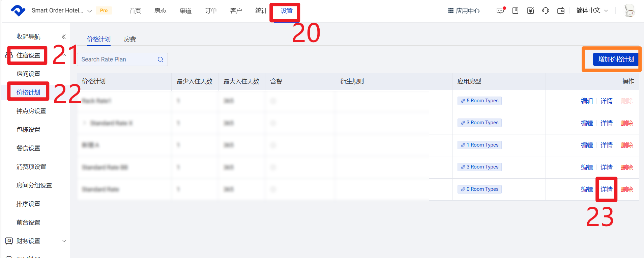The height and width of the screenshot is (258, 644).
Task: Switch to the 房费 tab
Action: pos(130,39)
